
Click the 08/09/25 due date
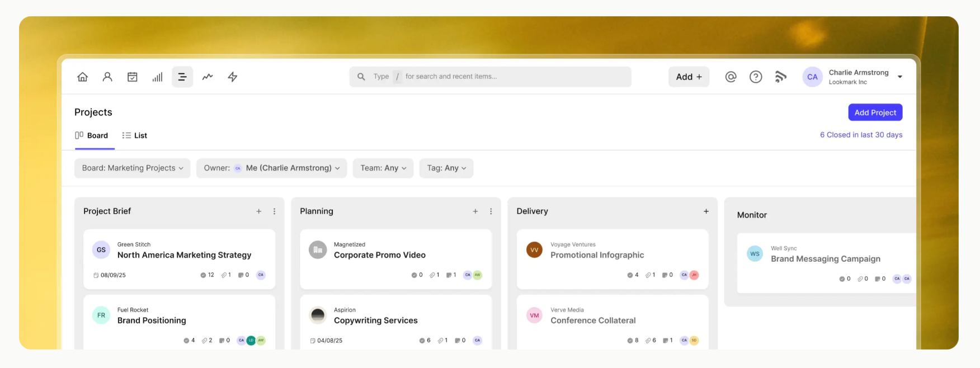[110, 275]
